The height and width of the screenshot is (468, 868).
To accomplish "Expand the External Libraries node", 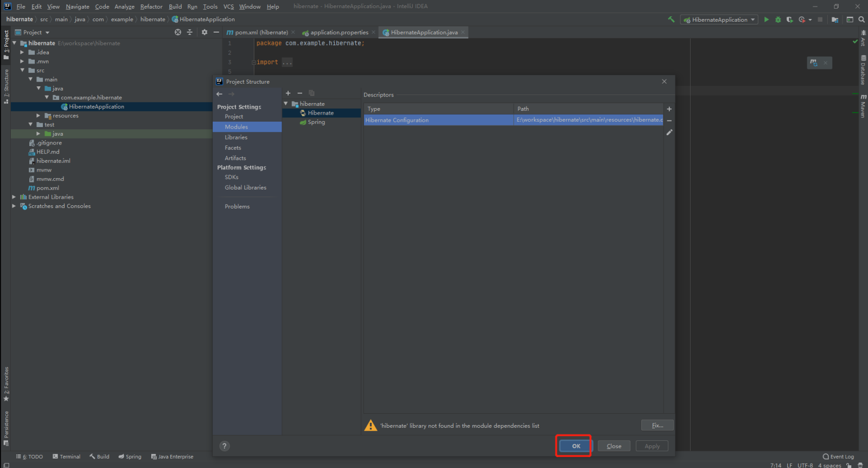I will (x=14, y=197).
